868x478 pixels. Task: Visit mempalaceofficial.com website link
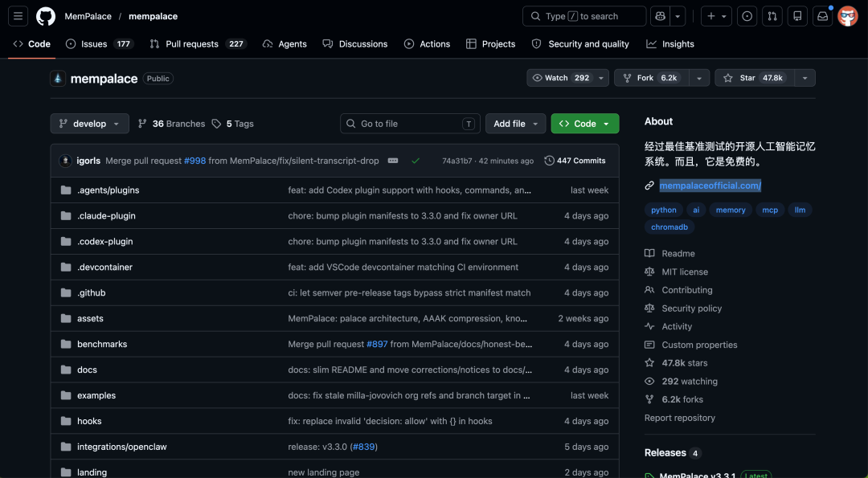tap(710, 186)
